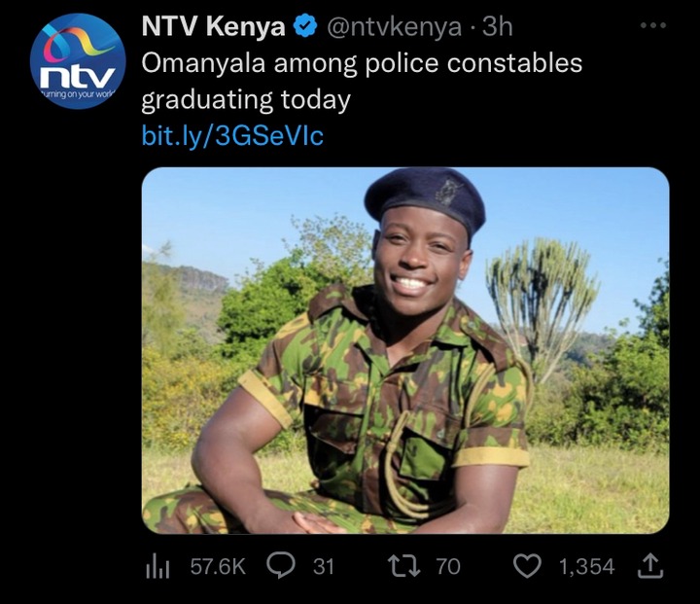
Task: Click the 1,354 likes count
Action: 586,566
